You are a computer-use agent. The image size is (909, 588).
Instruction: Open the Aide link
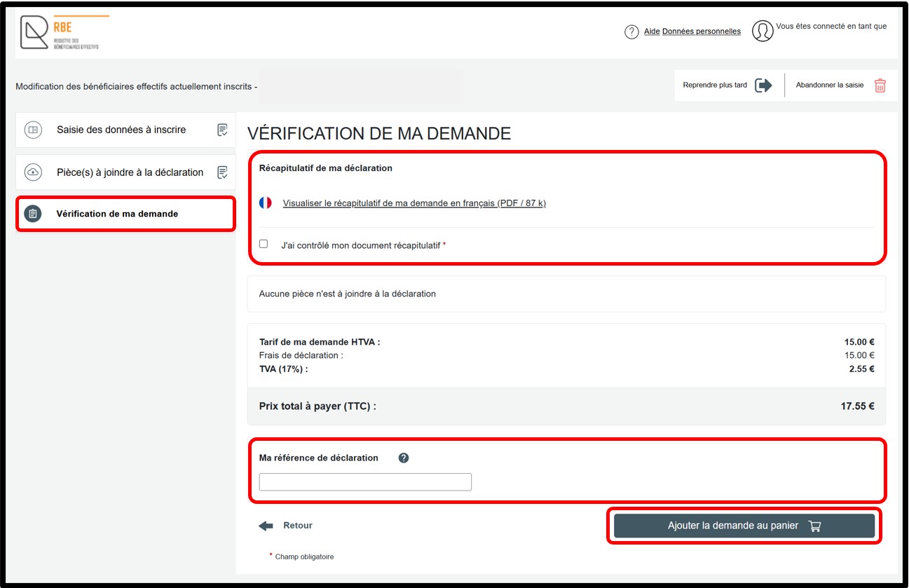(x=652, y=32)
